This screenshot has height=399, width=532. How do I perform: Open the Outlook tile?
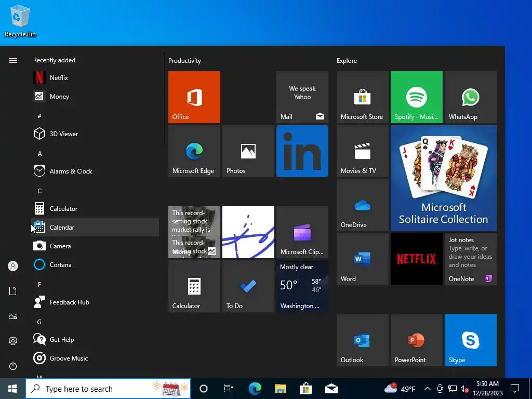[362, 340]
